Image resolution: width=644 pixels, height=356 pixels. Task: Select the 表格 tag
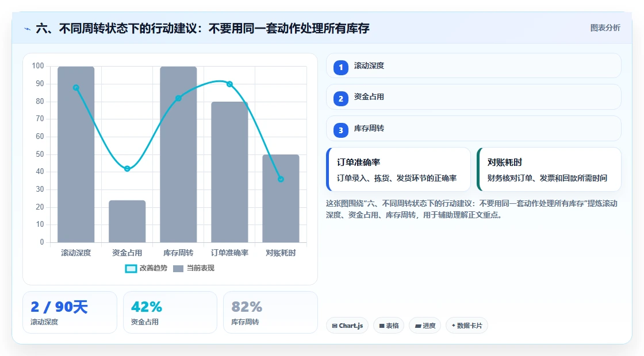[x=389, y=326]
